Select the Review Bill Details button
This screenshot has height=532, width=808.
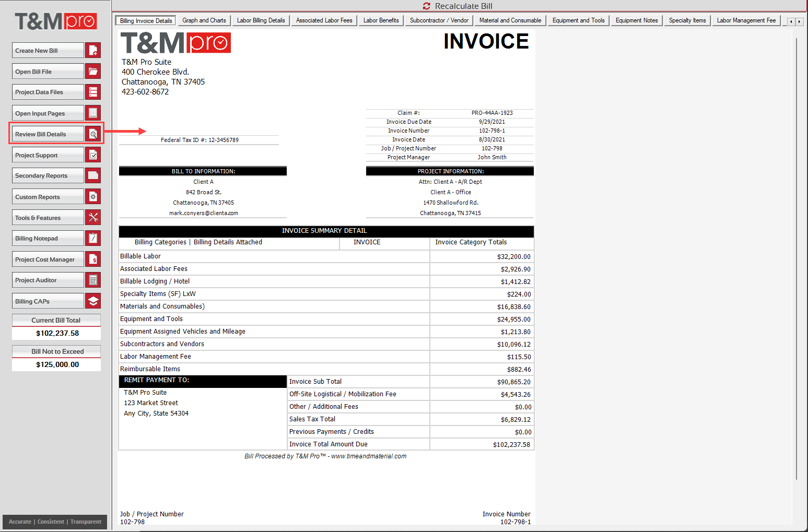tap(48, 134)
